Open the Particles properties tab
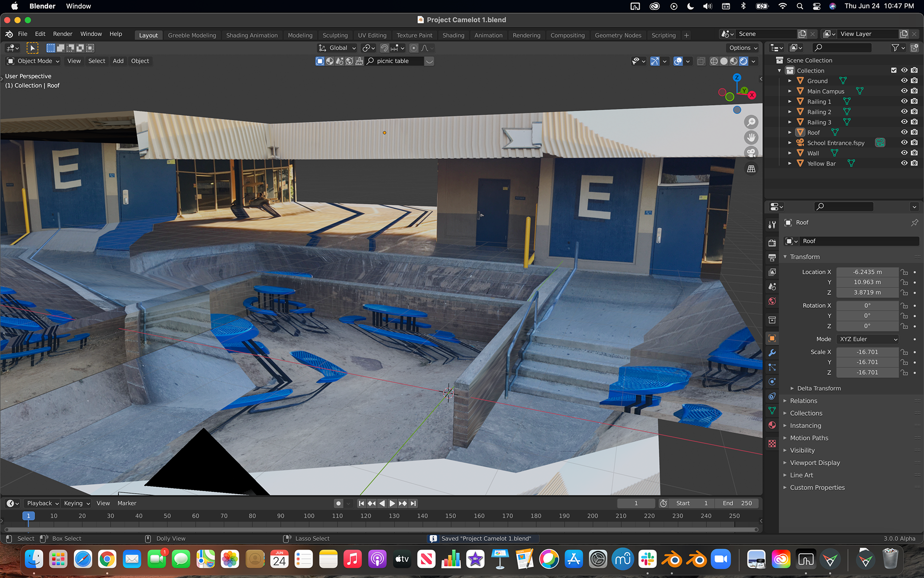 tap(772, 367)
